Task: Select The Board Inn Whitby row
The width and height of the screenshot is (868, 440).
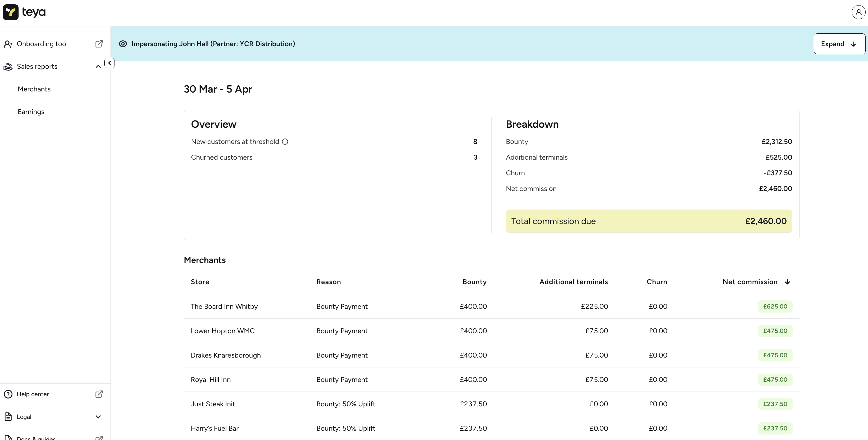Action: pyautogui.click(x=491, y=306)
